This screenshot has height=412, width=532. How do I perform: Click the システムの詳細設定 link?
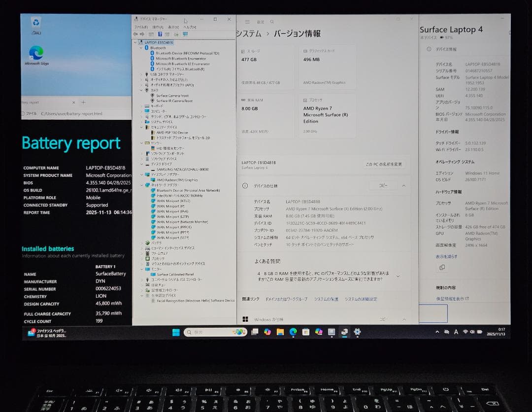click(x=361, y=299)
